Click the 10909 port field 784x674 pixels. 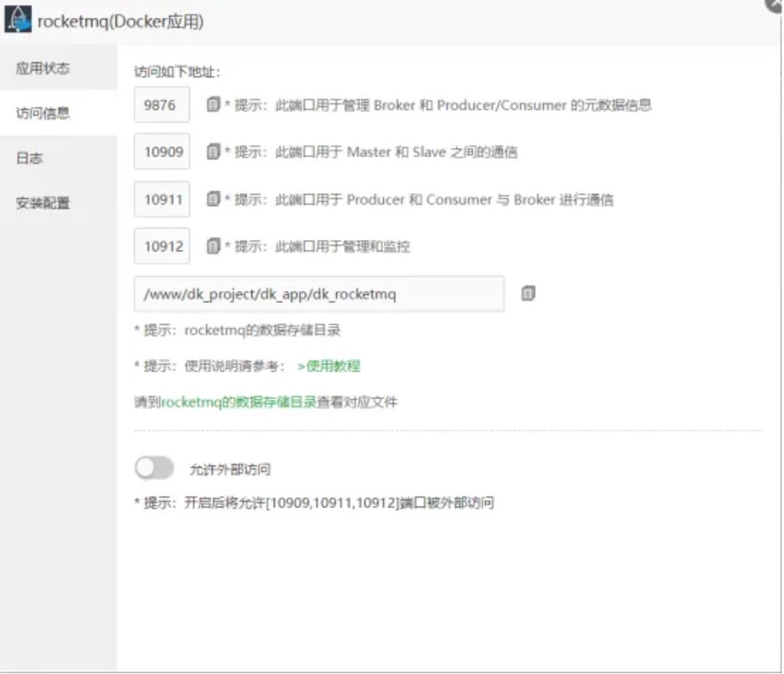coord(162,151)
